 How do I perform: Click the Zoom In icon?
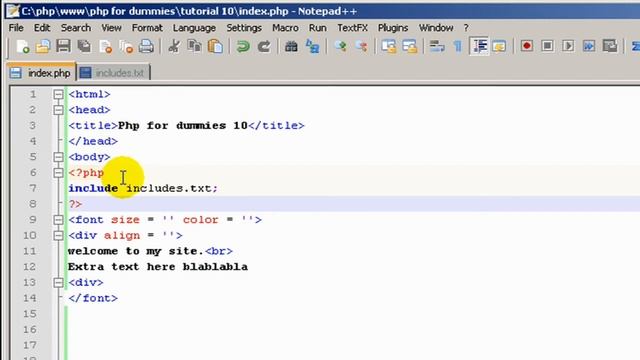340,47
